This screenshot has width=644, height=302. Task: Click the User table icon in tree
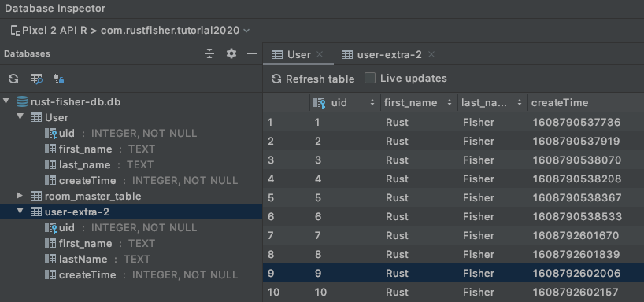(x=36, y=118)
